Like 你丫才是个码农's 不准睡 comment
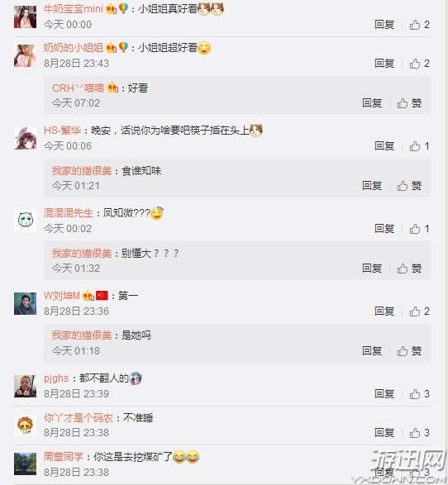Viewport: 448px width, 485px height. point(419,432)
